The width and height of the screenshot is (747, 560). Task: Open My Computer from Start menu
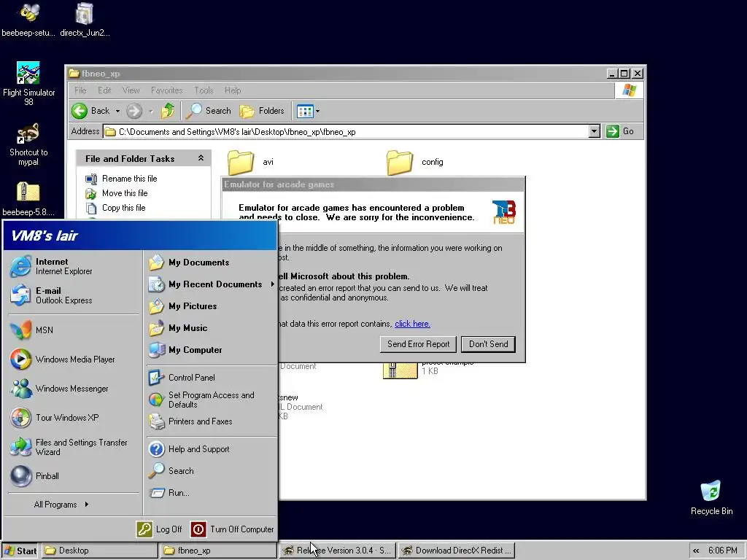point(185,350)
